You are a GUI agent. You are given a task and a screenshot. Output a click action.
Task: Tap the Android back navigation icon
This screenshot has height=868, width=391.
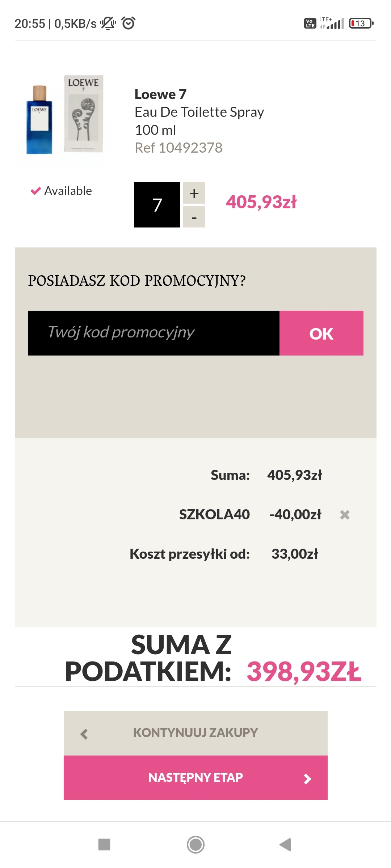pos(285,844)
